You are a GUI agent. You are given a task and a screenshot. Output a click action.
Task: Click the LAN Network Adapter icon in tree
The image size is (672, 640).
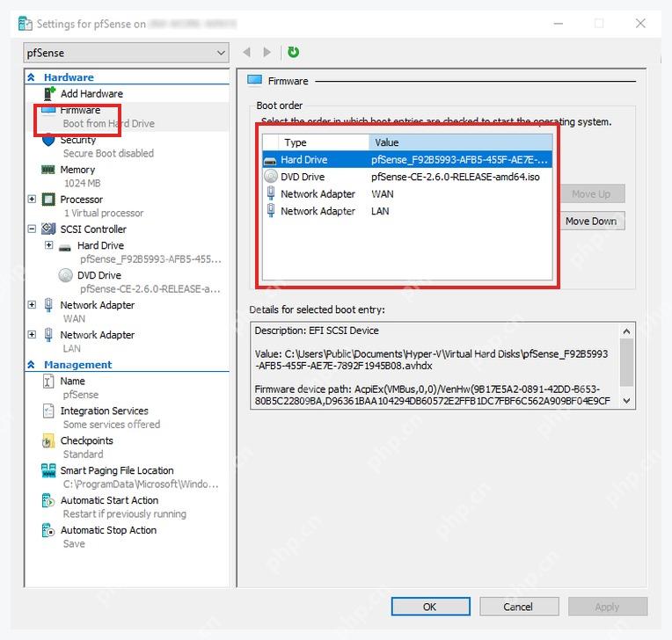pyautogui.click(x=48, y=335)
